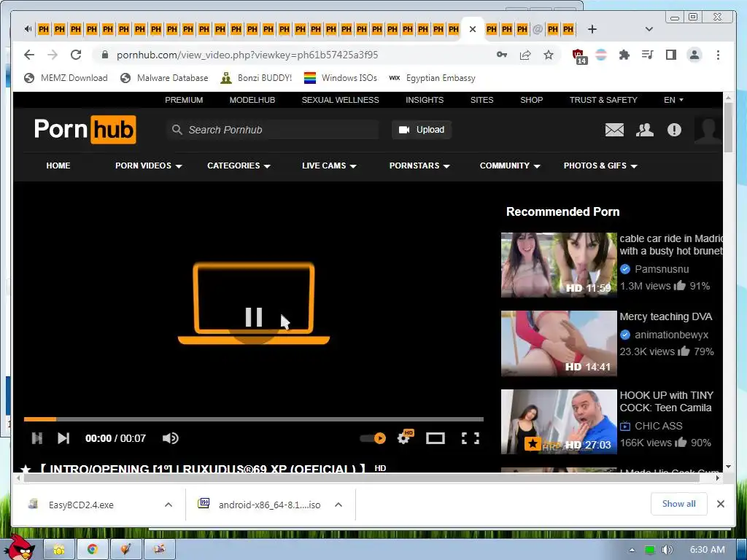Enter fullscreen video mode

[x=471, y=438]
